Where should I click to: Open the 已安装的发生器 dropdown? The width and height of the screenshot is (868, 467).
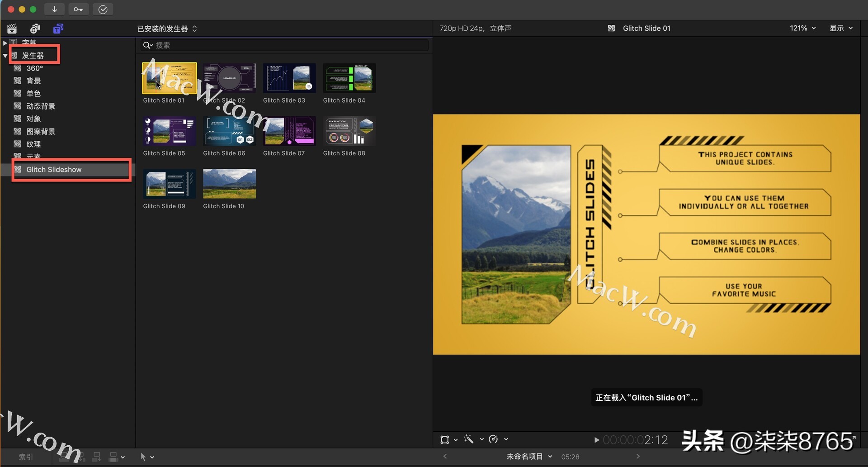click(x=166, y=29)
